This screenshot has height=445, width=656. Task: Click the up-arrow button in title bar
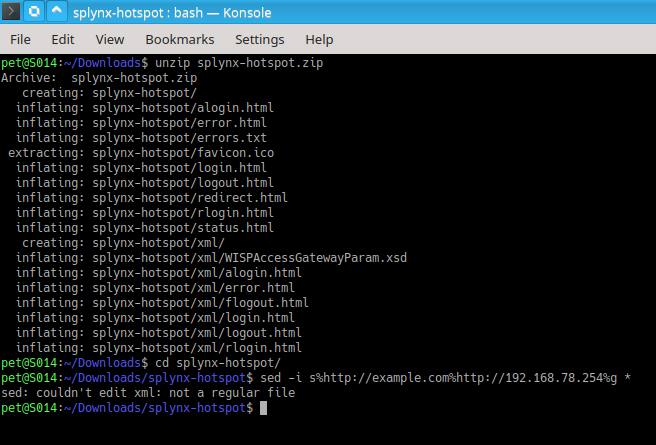[57, 13]
